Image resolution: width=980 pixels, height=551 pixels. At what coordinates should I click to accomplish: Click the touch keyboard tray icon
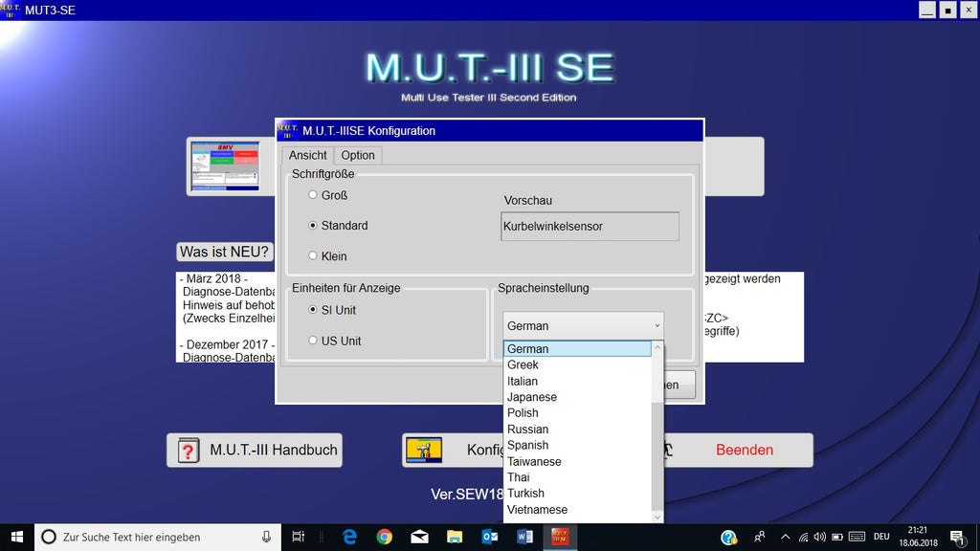tap(857, 537)
